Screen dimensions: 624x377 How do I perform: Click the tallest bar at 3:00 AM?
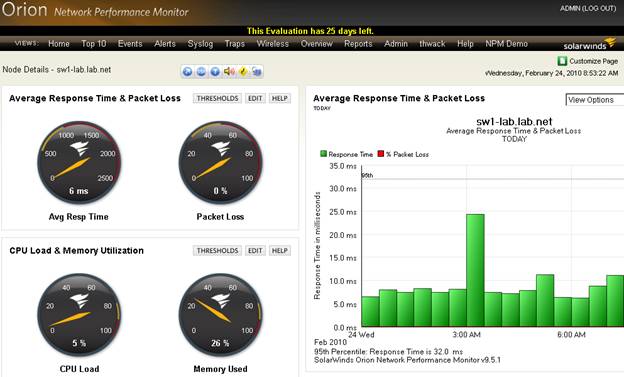click(x=475, y=270)
